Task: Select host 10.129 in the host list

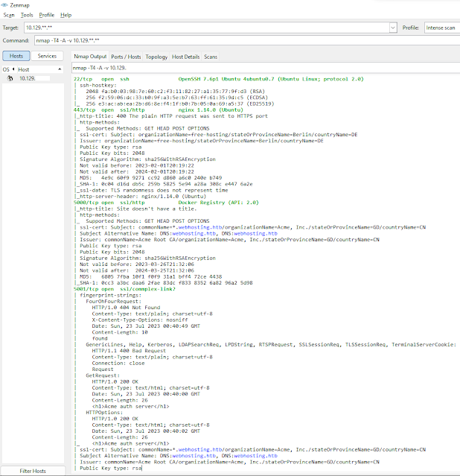Action: click(x=33, y=78)
